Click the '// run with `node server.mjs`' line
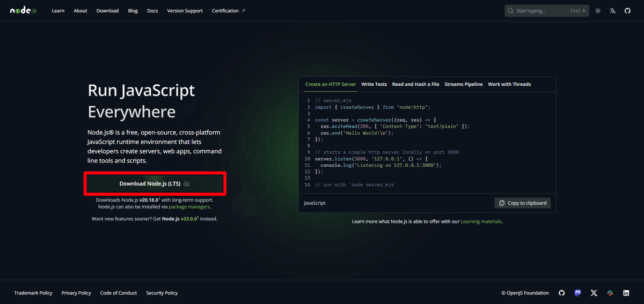Viewport: 644px width, 304px height. [x=355, y=184]
